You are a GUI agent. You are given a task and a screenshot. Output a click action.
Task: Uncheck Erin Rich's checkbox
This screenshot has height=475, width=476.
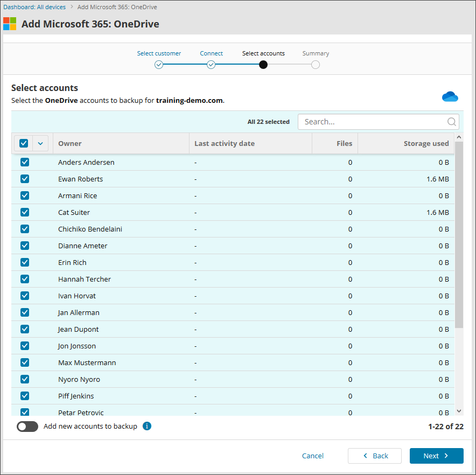coord(25,262)
